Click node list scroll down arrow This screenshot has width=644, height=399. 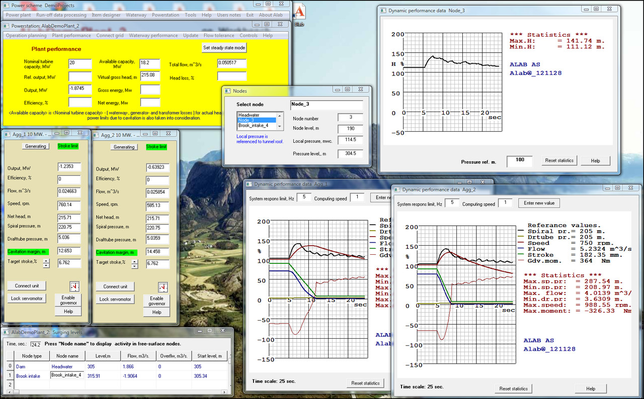click(280, 127)
